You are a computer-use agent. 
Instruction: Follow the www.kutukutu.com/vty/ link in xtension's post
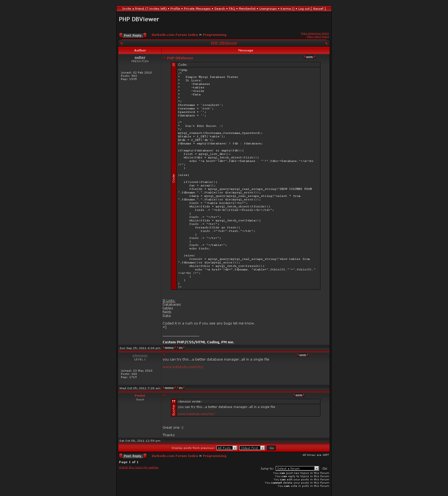(x=183, y=367)
